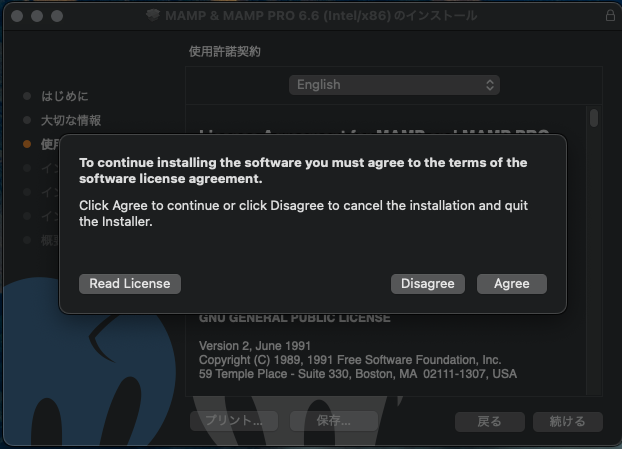Click the Agree button
This screenshot has width=622, height=449.
[x=511, y=284]
